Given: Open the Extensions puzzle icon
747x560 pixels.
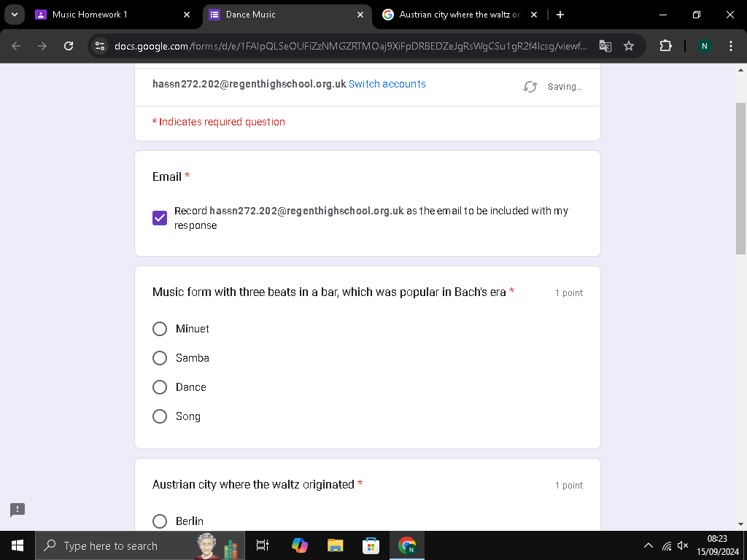Looking at the screenshot, I should [665, 46].
